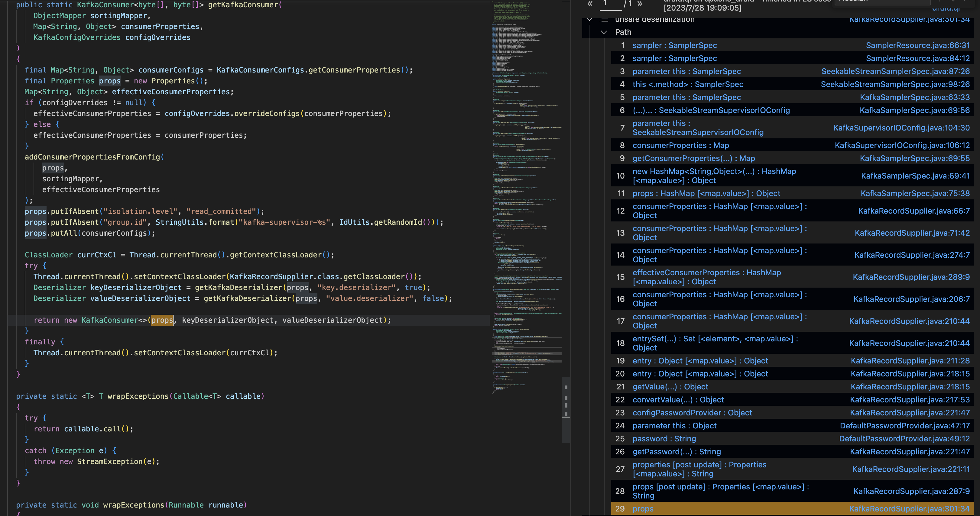Select step 22 convertValue(...) : Object
The image size is (980, 516).
tap(678, 400)
